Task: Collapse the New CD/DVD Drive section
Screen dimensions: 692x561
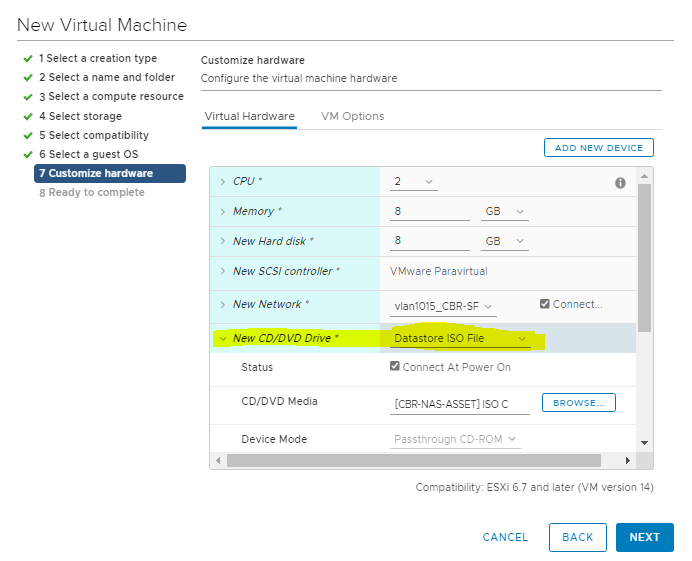Action: [222, 339]
